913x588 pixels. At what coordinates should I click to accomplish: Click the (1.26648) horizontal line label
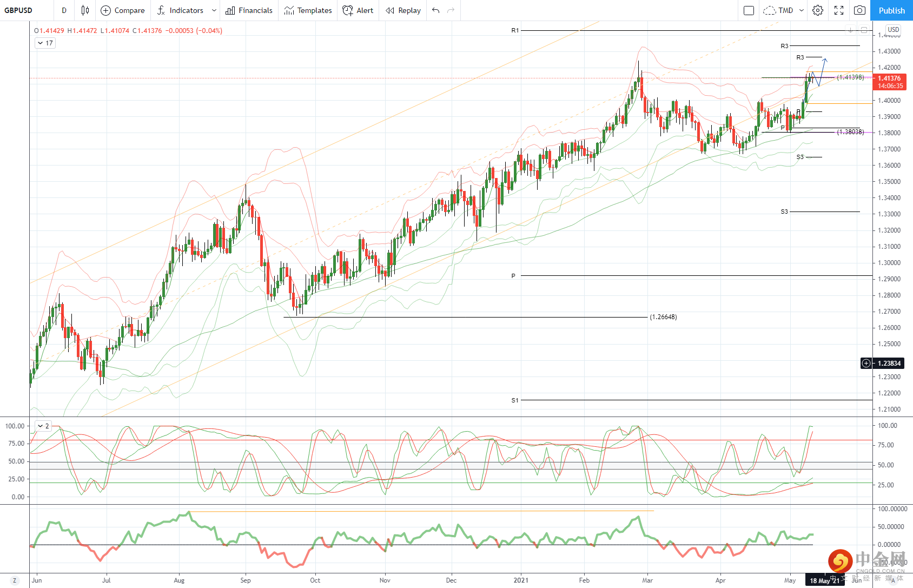tap(663, 317)
